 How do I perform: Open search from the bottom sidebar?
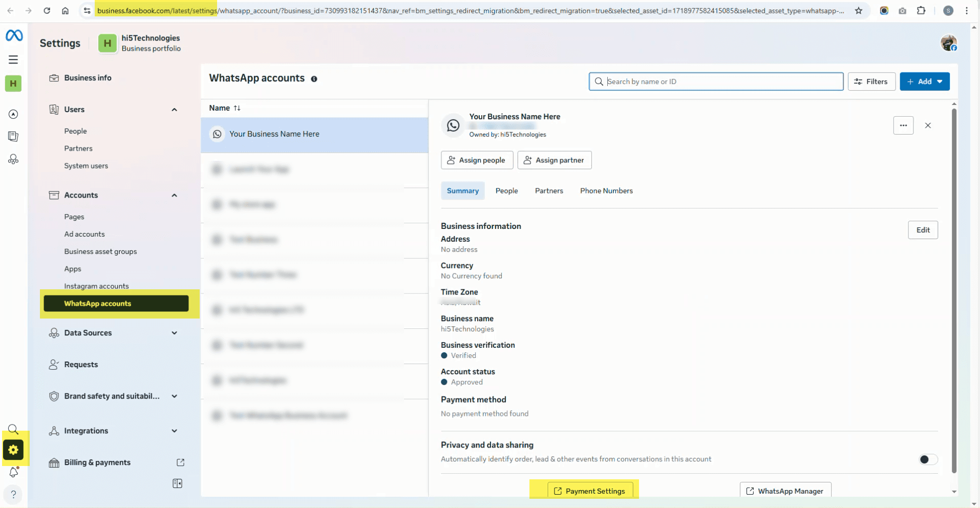13,429
